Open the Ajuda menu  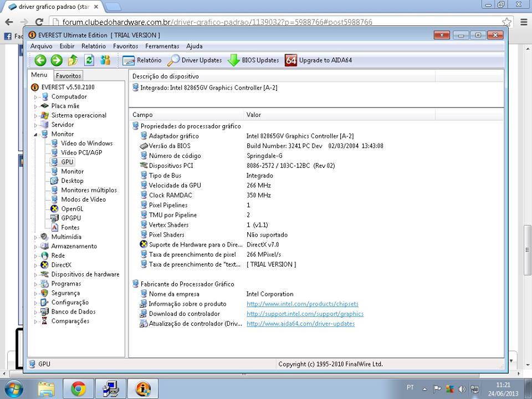click(x=195, y=46)
